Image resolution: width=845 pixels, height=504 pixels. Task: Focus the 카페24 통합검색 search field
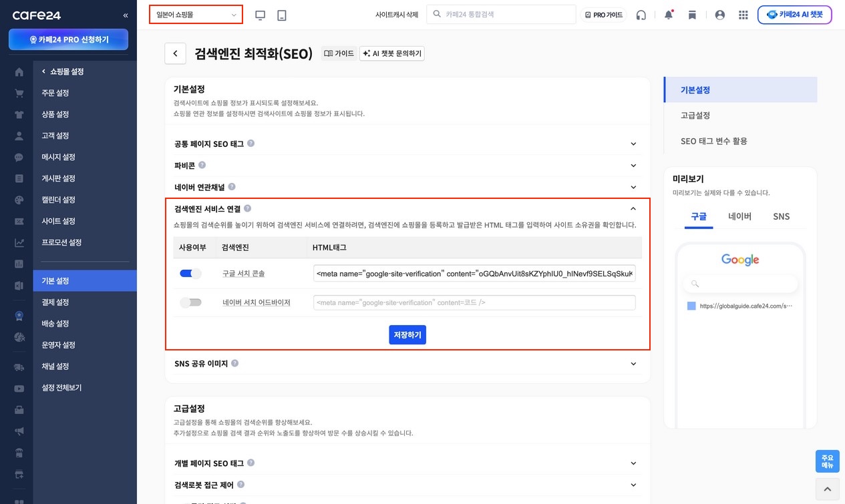click(x=501, y=14)
